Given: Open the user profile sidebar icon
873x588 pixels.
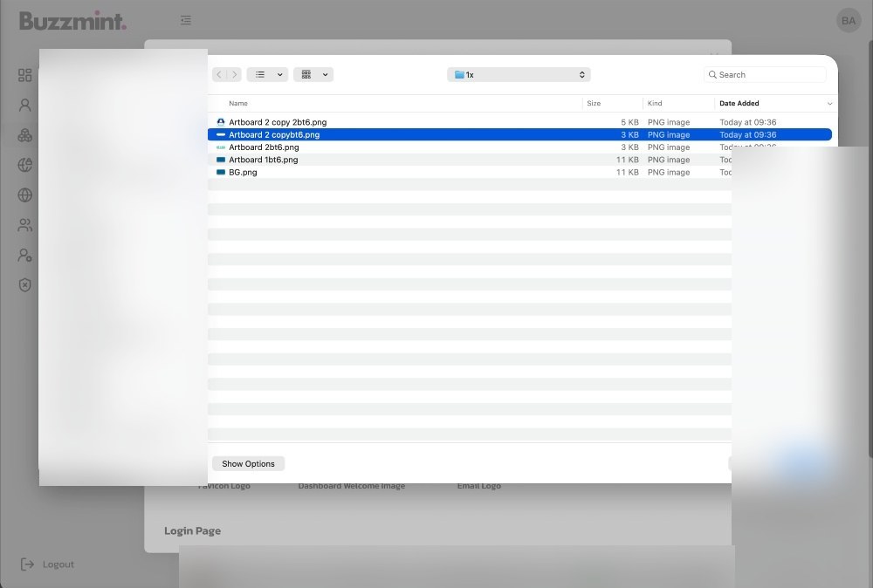Looking at the screenshot, I should pos(25,106).
